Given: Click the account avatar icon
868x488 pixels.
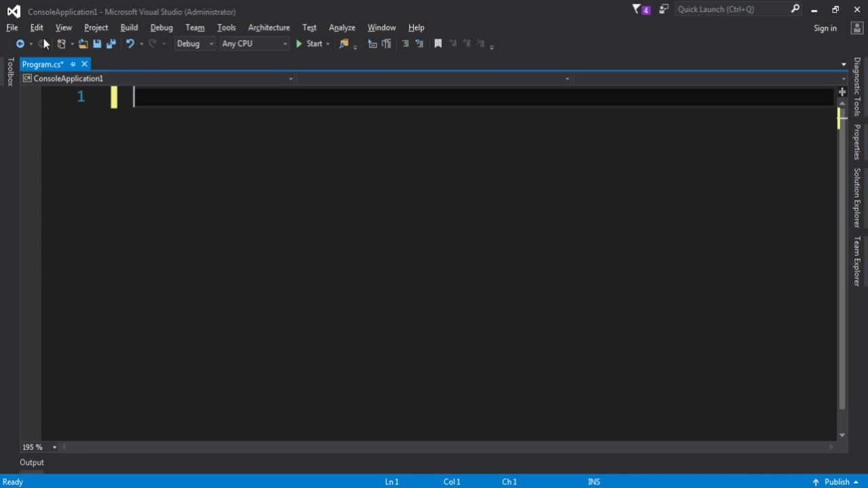Looking at the screenshot, I should click(x=857, y=28).
